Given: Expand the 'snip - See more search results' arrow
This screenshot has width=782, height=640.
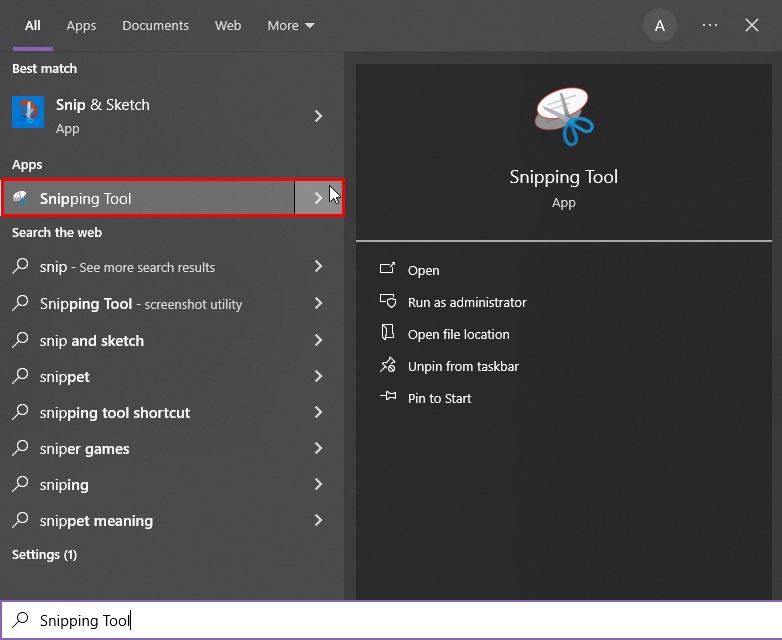Looking at the screenshot, I should (318, 266).
